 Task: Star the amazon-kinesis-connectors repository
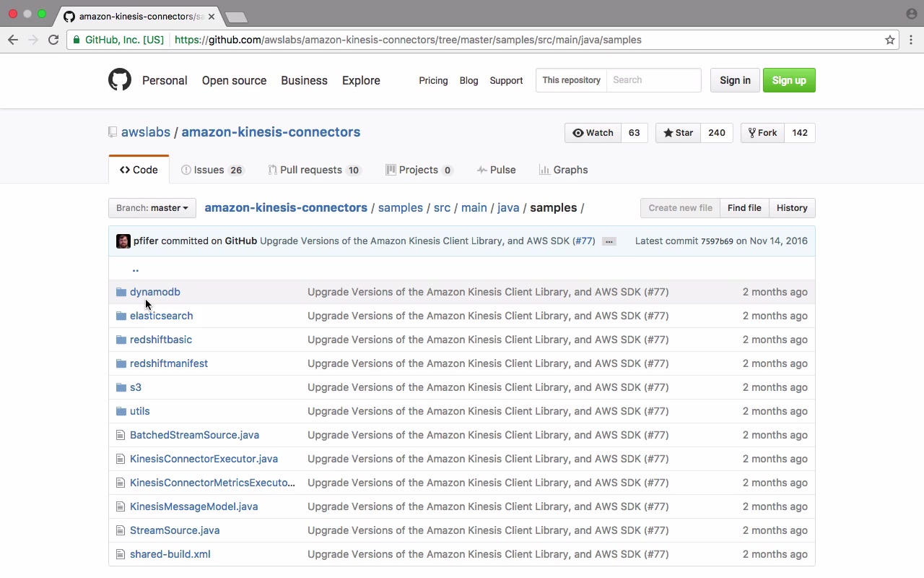pyautogui.click(x=678, y=133)
